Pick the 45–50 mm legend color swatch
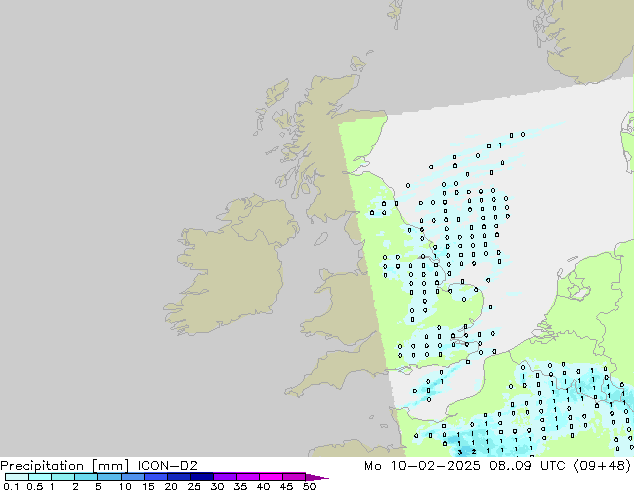634x490 pixels. click(x=294, y=477)
